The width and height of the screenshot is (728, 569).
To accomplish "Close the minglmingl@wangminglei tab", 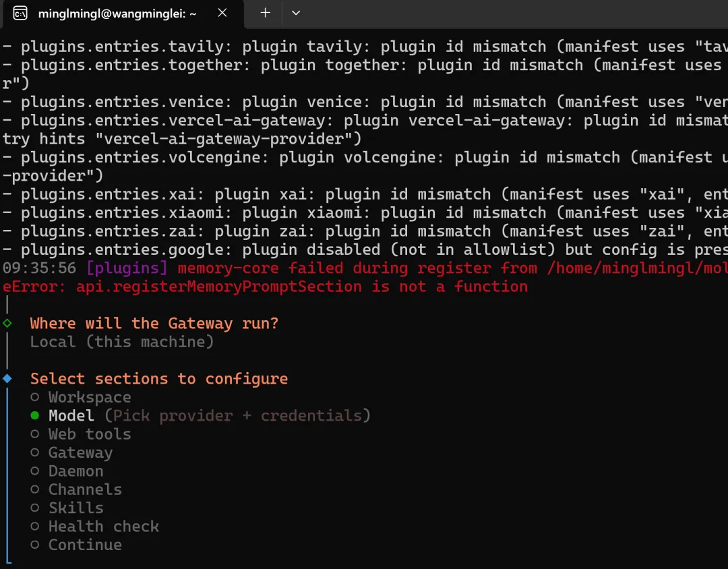I will pyautogui.click(x=222, y=13).
